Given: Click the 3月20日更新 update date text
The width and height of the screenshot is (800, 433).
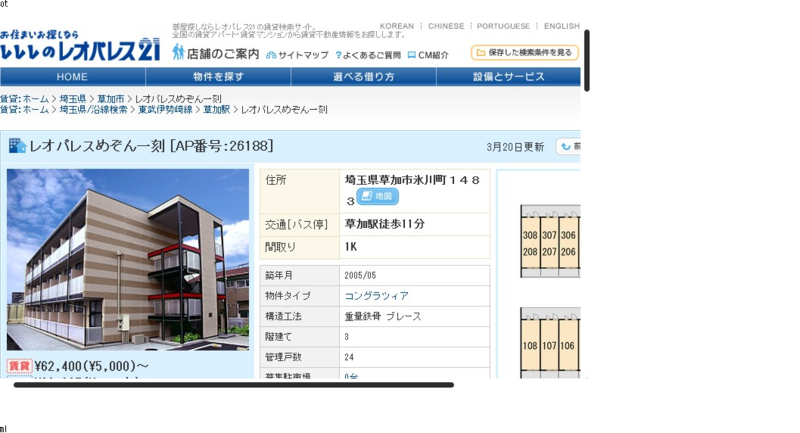Looking at the screenshot, I should point(515,147).
